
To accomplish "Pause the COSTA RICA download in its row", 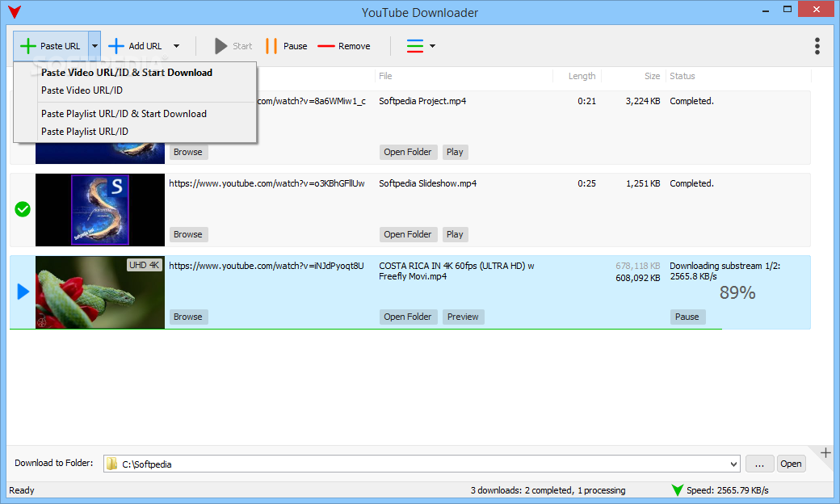I will click(x=687, y=317).
